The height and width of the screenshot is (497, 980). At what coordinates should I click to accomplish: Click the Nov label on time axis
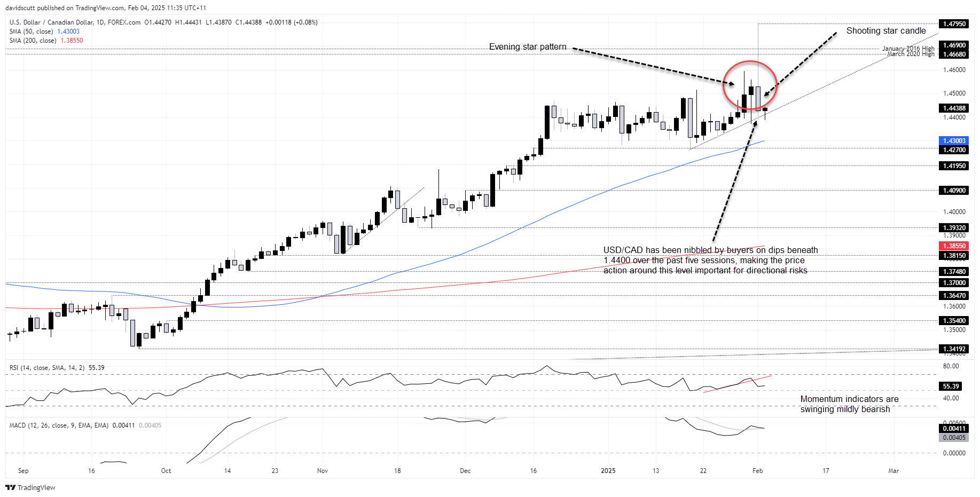[x=323, y=471]
